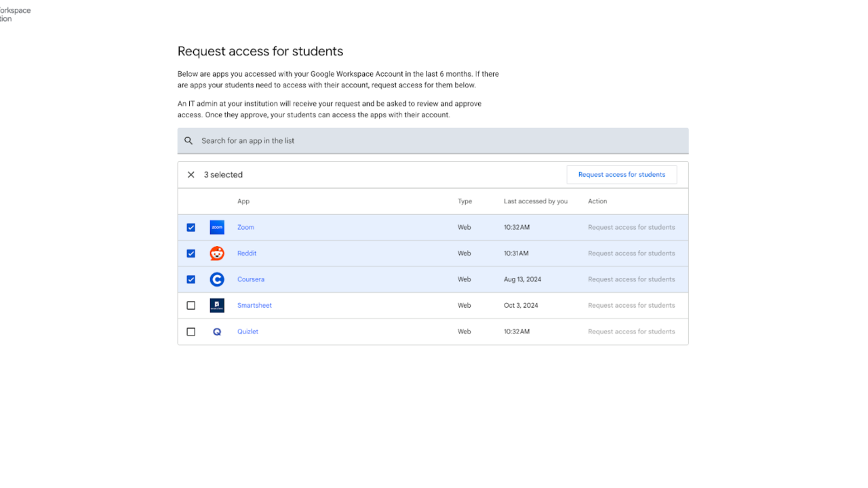This screenshot has height=488, width=868.
Task: Click Request access action in Reddit row
Action: (631, 253)
